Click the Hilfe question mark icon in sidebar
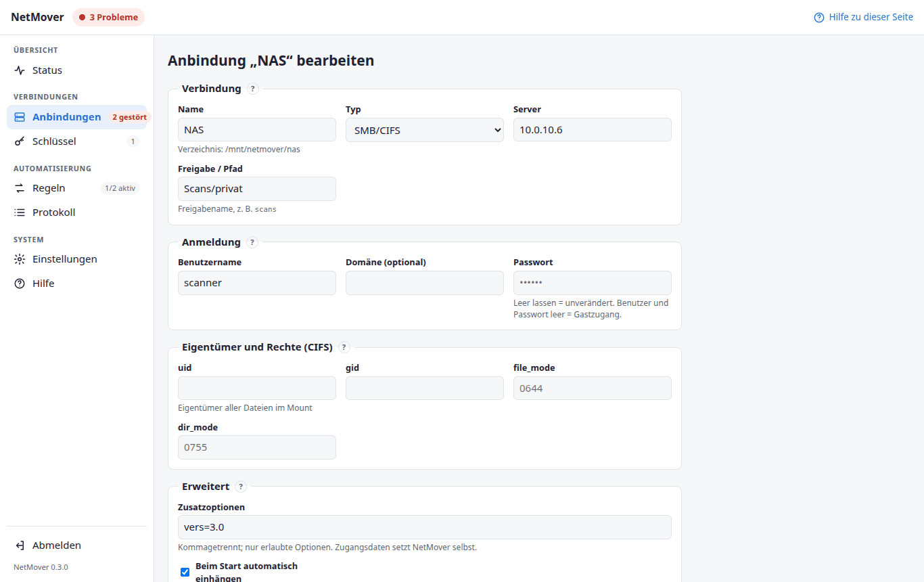 pyautogui.click(x=20, y=284)
